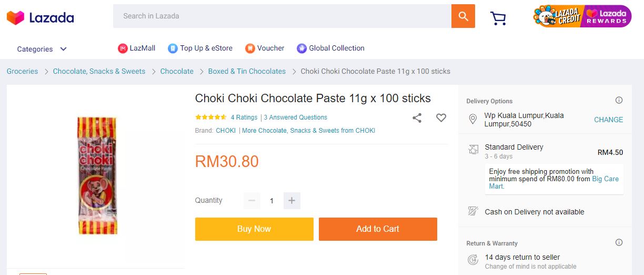Image resolution: width=644 pixels, height=275 pixels.
Task: Open the shopping cart icon
Action: point(498,18)
